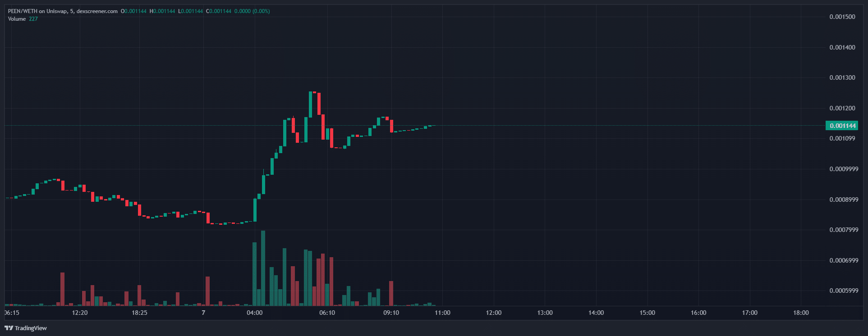This screenshot has width=868, height=336.
Task: Click the 14:00 time axis label
Action: click(596, 313)
